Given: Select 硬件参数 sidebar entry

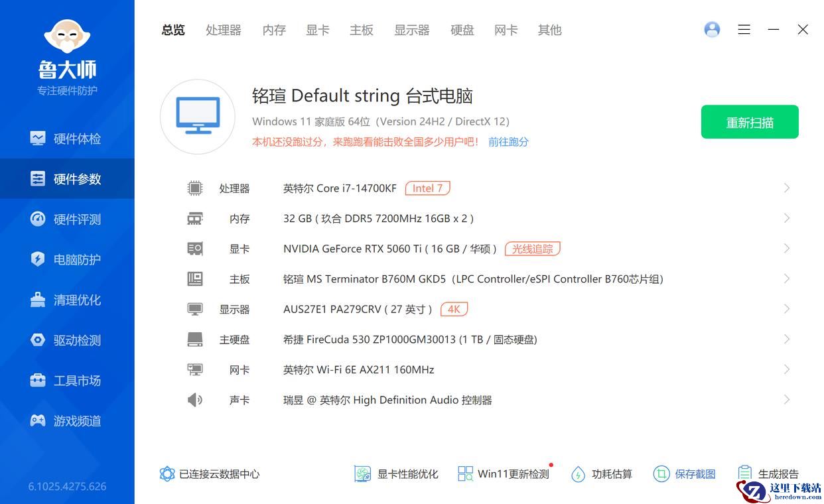Looking at the screenshot, I should pyautogui.click(x=66, y=179).
